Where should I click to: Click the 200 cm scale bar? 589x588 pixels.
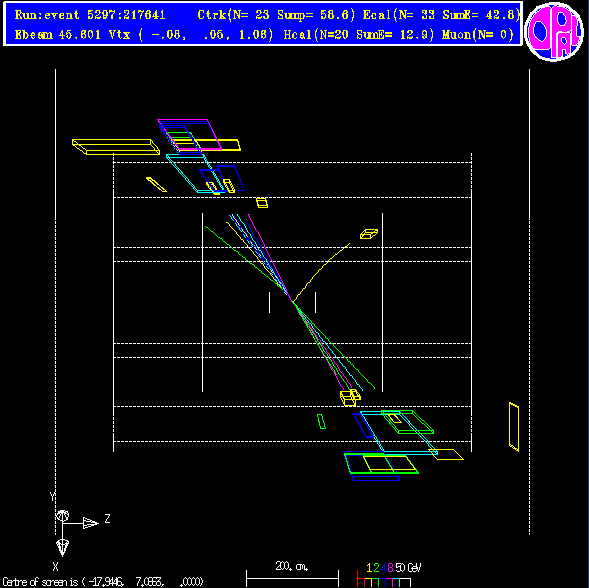[292, 575]
